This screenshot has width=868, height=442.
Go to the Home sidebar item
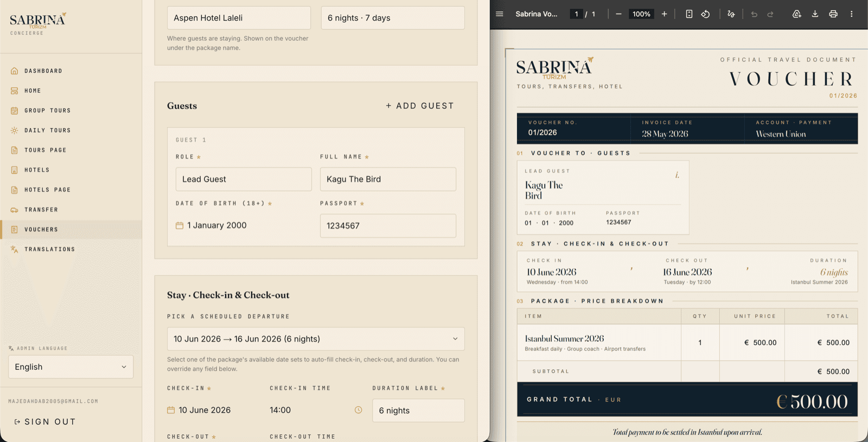[x=71, y=91]
